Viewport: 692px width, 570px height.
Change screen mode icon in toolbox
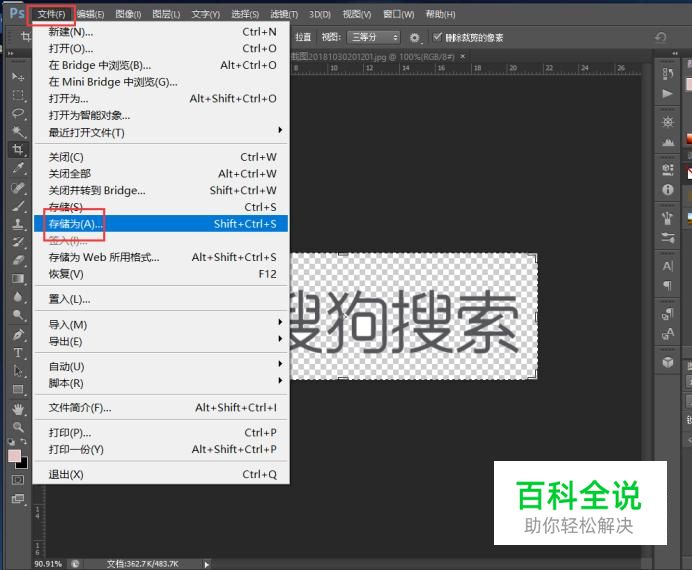[18, 499]
